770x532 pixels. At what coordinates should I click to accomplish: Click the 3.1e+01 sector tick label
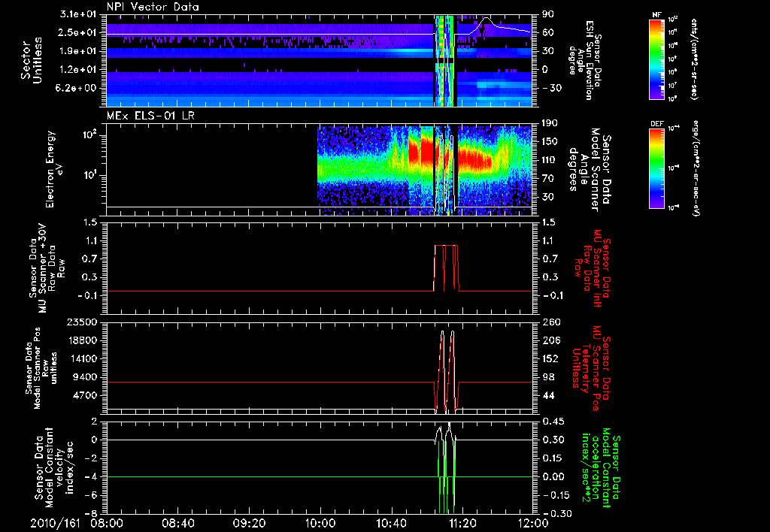[80, 14]
